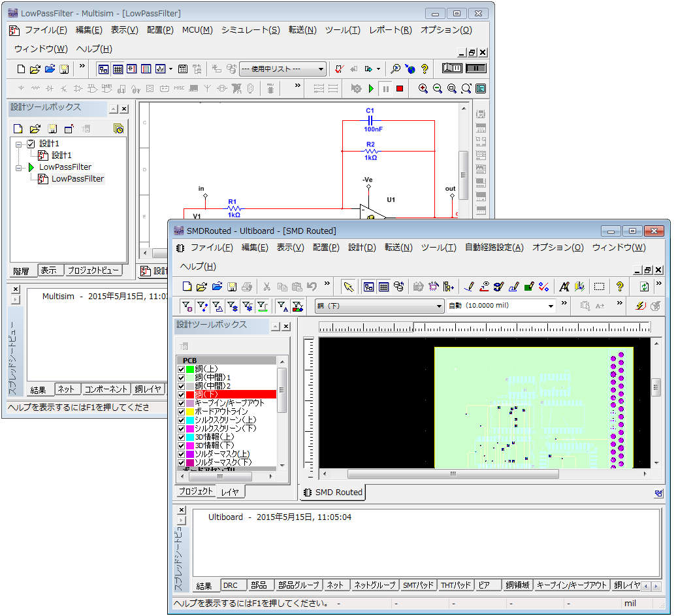
Task: Open MCU(M) menu in Multisim
Action: coord(197,30)
